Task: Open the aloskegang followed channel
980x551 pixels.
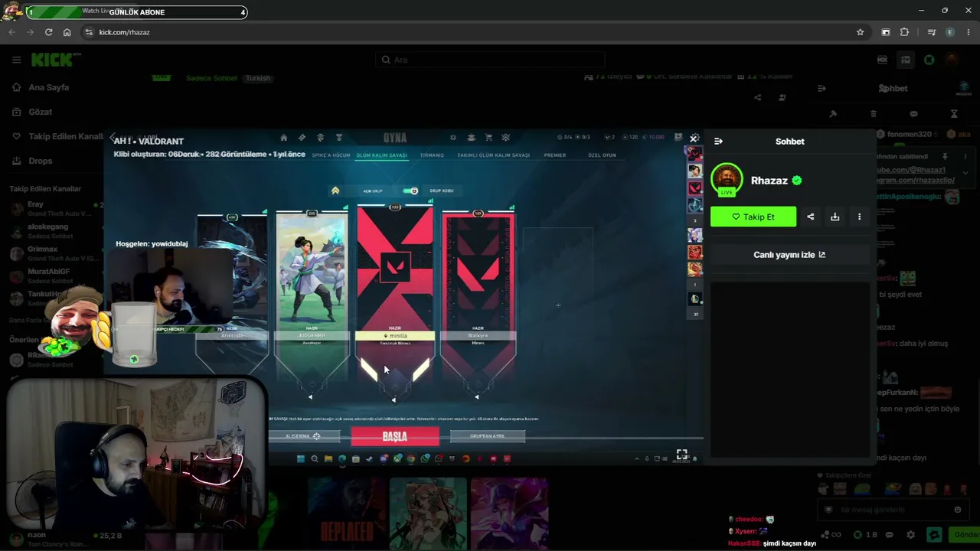Action: [x=55, y=230]
